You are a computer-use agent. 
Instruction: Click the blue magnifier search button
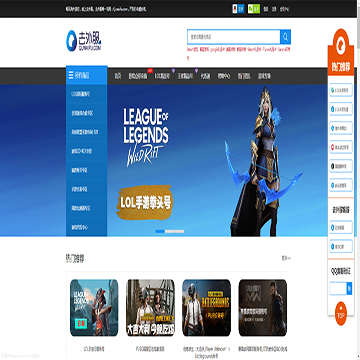click(285, 37)
